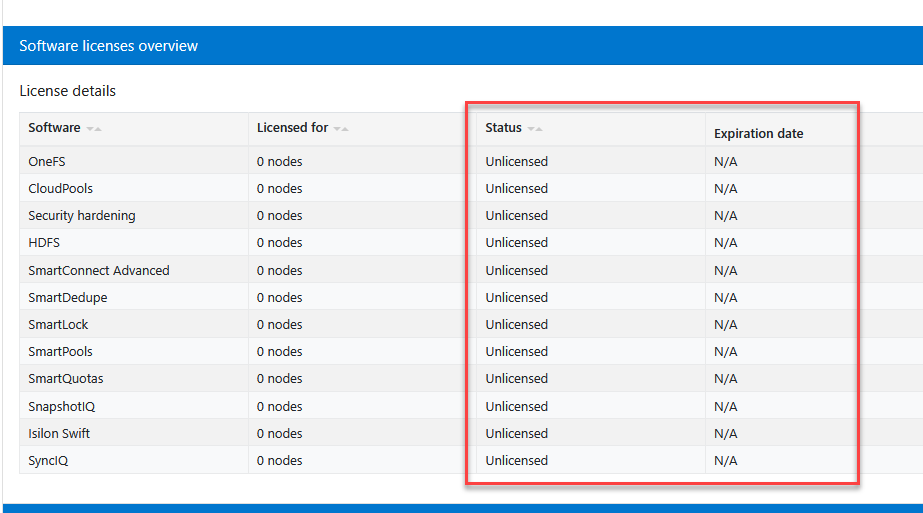Sort by Status column arrow icon
The width and height of the screenshot is (923, 513).
point(535,129)
